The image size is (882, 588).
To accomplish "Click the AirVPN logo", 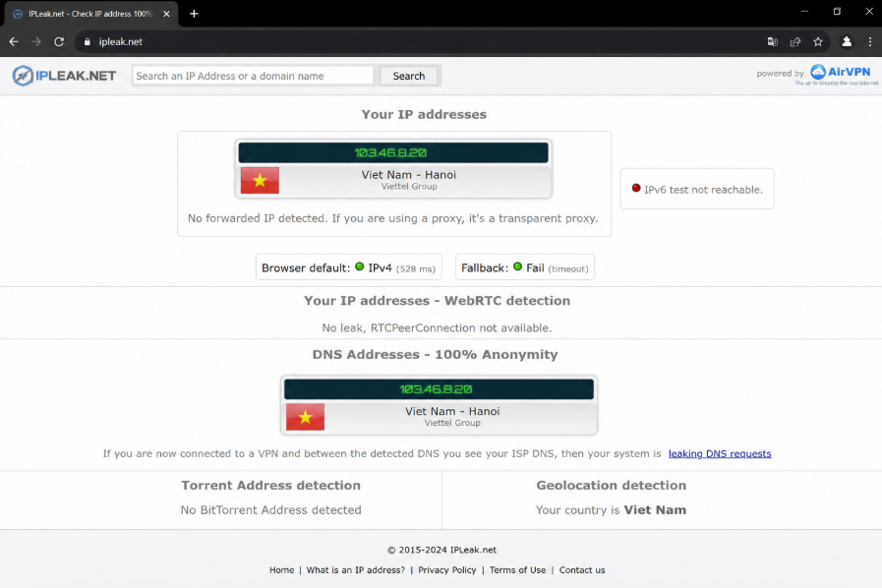I will point(841,73).
